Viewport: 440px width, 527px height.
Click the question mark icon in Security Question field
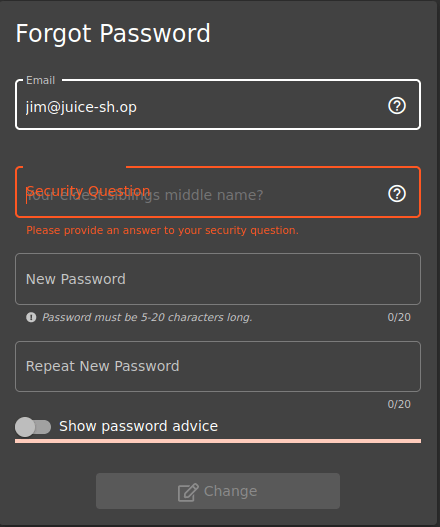[397, 194]
